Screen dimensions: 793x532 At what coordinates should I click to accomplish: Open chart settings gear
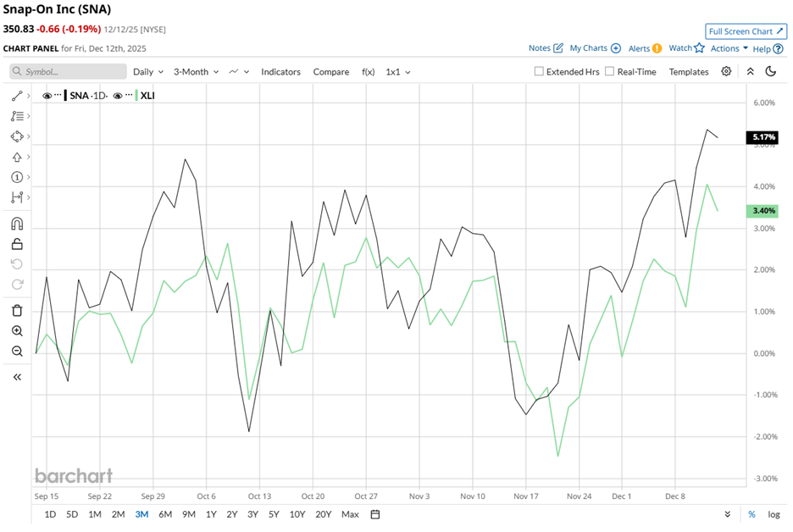click(726, 71)
